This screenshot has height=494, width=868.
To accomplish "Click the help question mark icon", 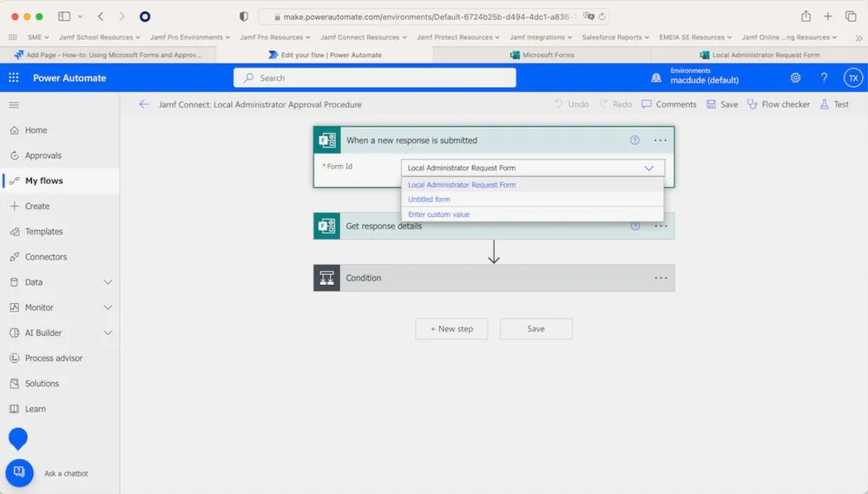I will tap(824, 78).
